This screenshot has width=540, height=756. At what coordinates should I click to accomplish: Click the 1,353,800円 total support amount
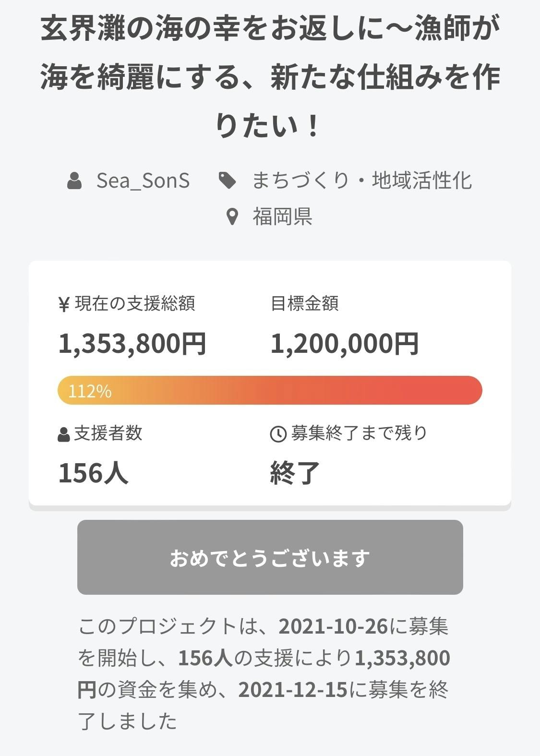pos(132,344)
